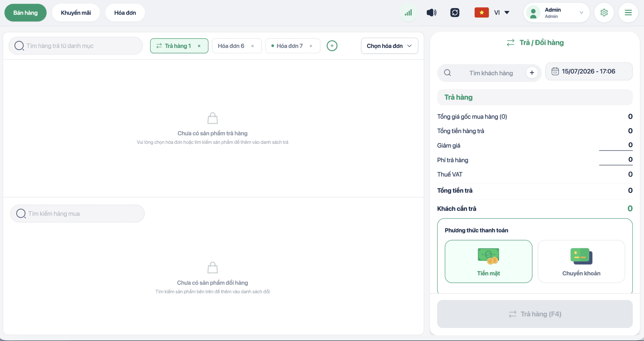The image size is (644, 341).
Task: Open the Khuyến mãi tab
Action: point(76,13)
